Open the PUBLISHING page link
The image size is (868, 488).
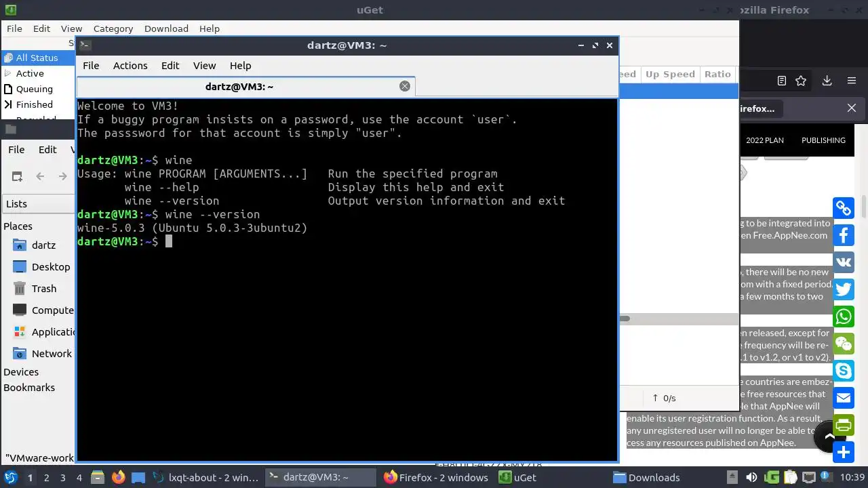(823, 140)
